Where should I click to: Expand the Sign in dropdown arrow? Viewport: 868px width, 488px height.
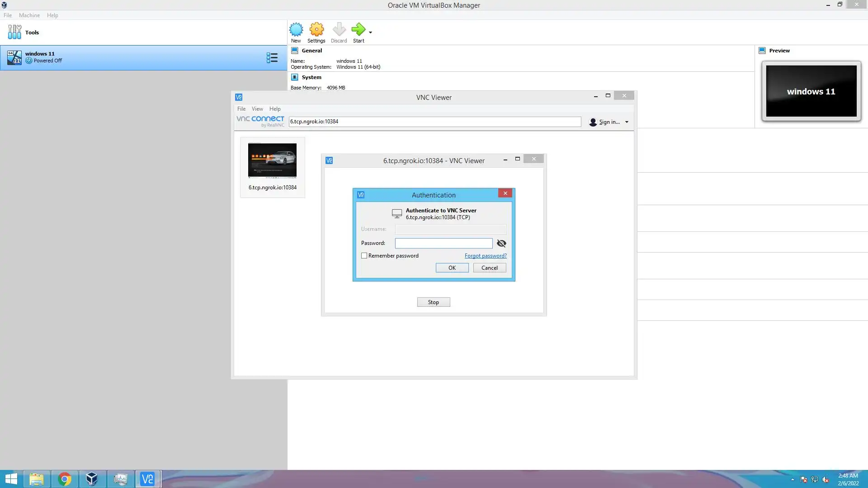627,122
